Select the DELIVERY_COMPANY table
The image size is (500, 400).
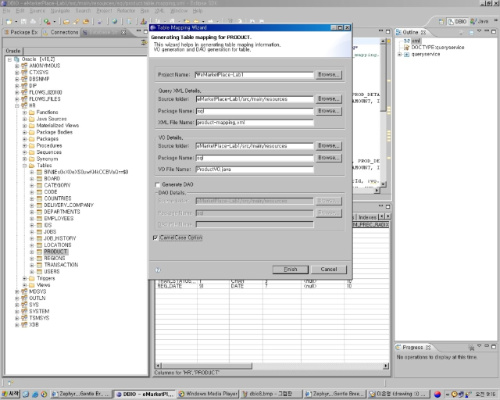[x=69, y=205]
